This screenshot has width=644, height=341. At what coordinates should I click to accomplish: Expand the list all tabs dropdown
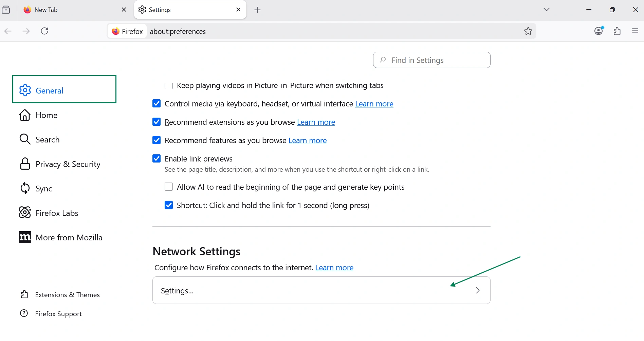coord(546,10)
